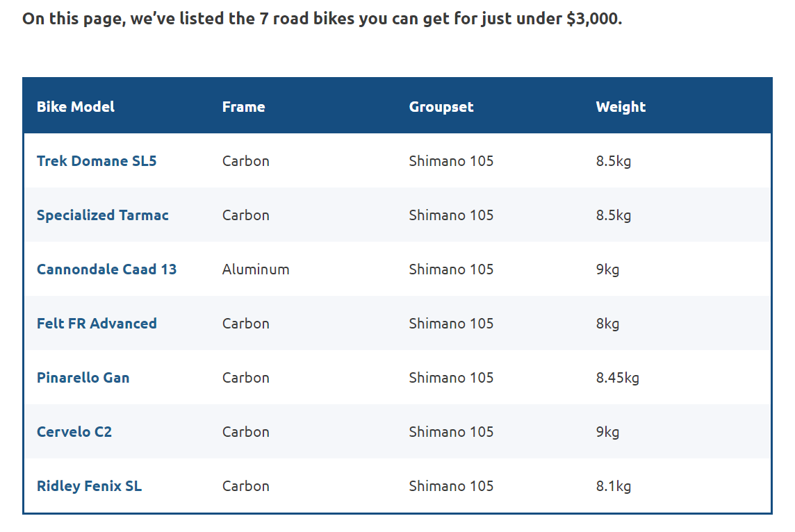Open the Specialized Tarmac link
This screenshot has width=795, height=532.
pos(102,215)
